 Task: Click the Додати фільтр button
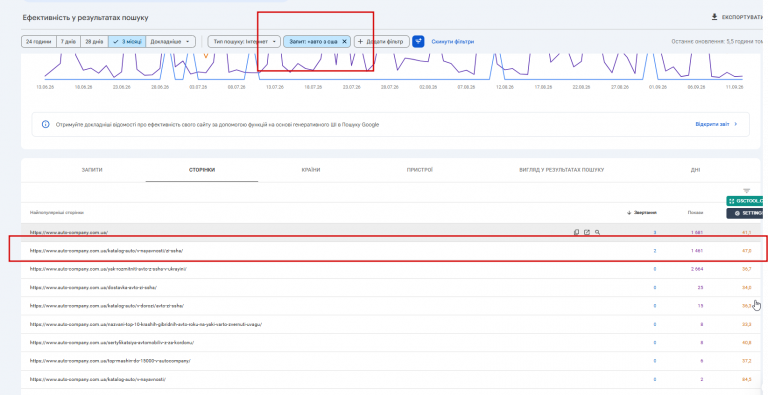click(x=382, y=42)
